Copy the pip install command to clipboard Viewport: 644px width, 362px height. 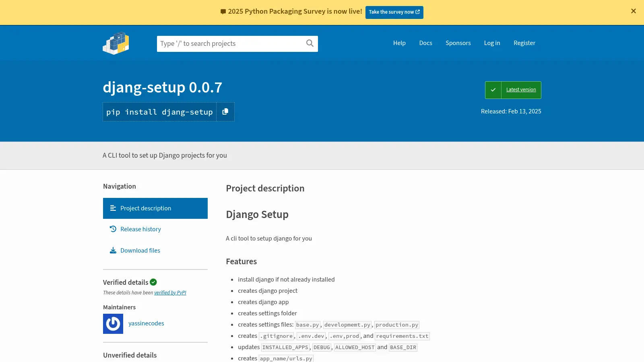coord(225,112)
